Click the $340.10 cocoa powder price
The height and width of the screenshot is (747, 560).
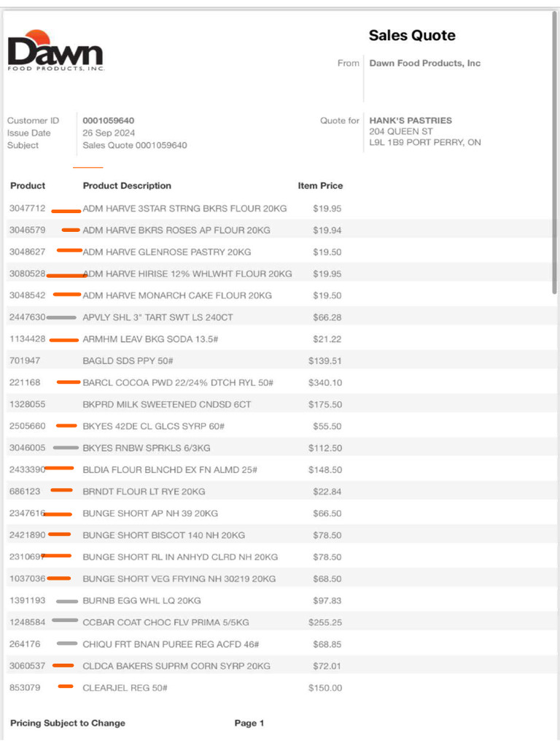324,382
